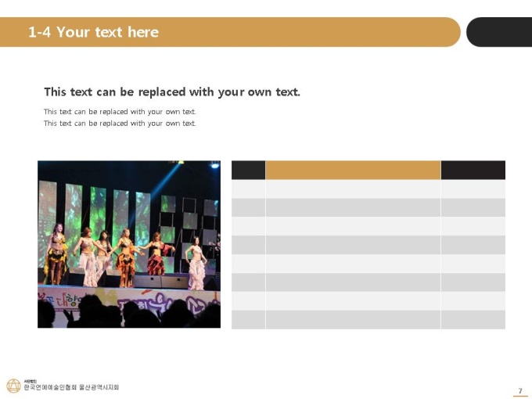Select the second small body text line

click(120, 123)
